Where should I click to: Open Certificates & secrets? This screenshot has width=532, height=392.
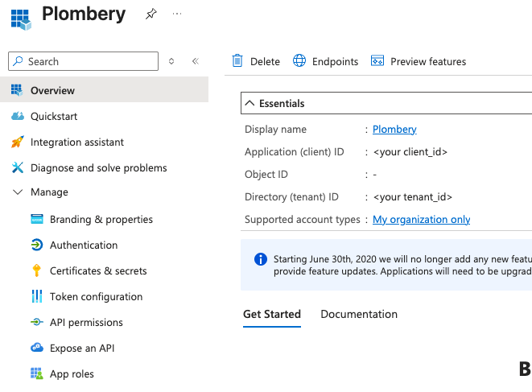98,270
